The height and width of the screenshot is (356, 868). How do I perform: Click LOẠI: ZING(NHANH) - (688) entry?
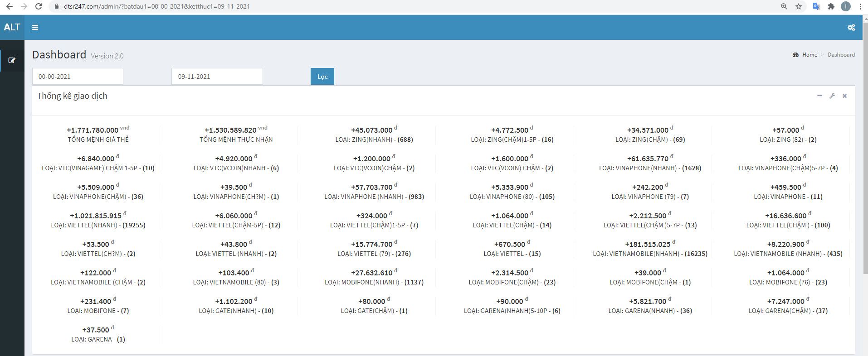click(x=374, y=140)
